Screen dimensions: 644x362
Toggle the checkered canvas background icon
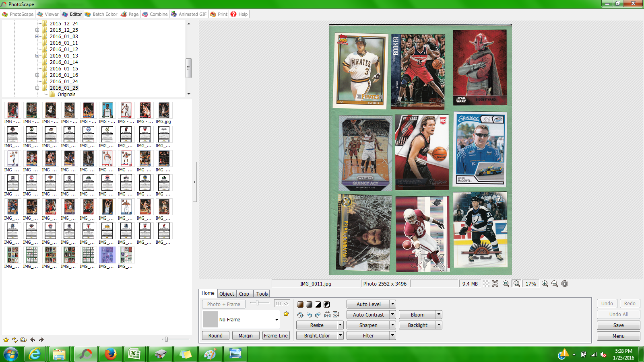click(486, 284)
